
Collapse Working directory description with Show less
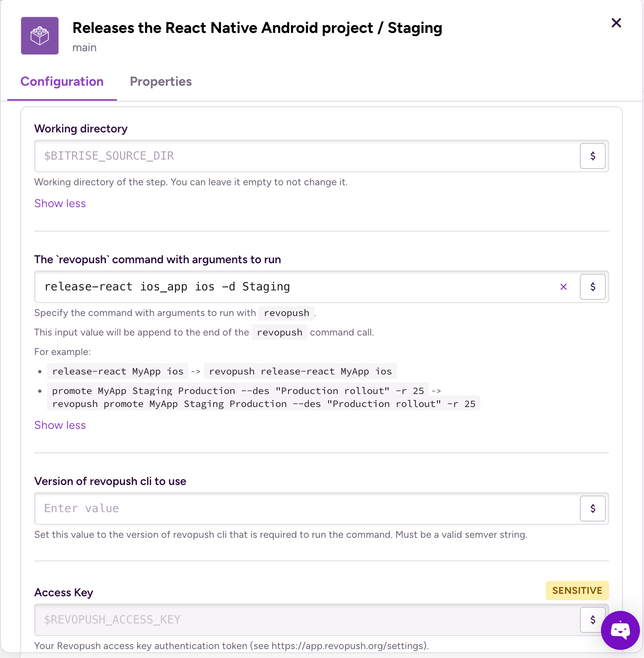tap(60, 203)
